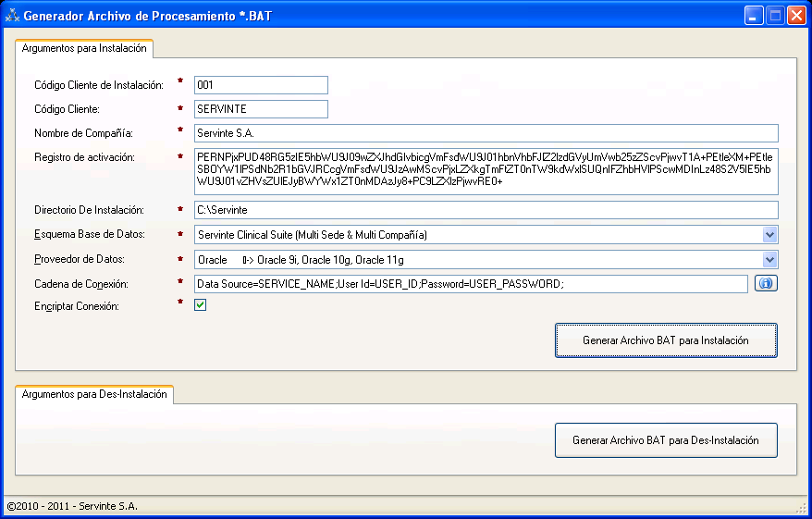Maximize the Generador Archivo window
The width and height of the screenshot is (812, 519).
click(x=775, y=16)
